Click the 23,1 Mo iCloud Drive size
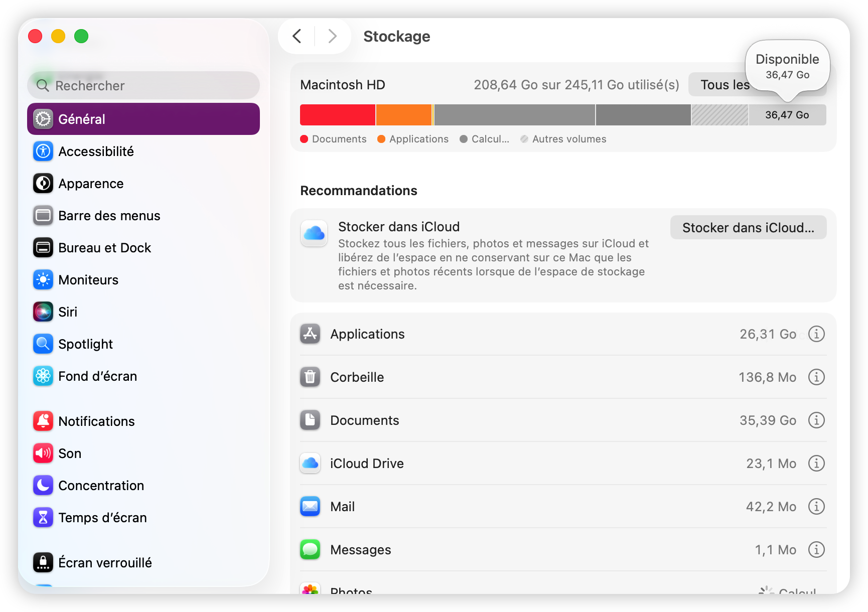 coord(771,464)
